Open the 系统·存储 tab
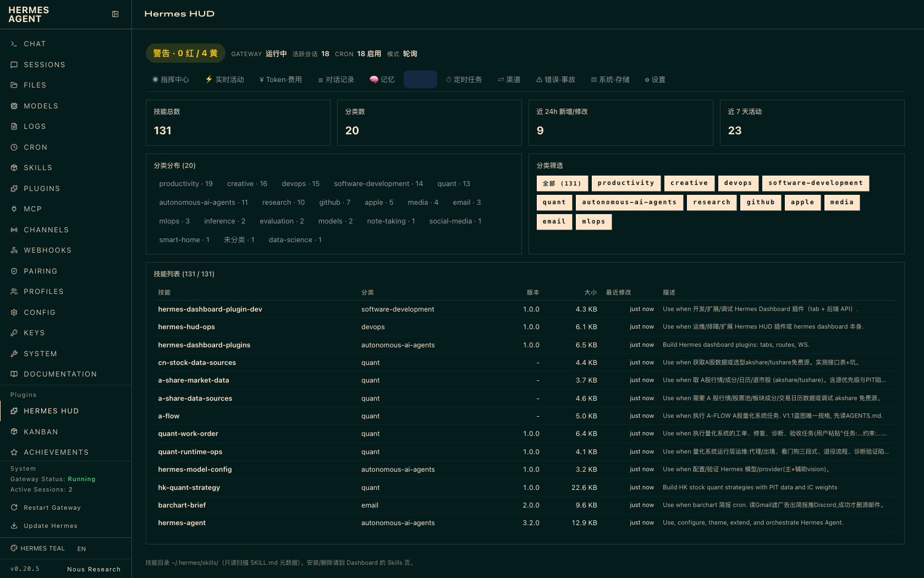924x578 pixels. [x=610, y=80]
